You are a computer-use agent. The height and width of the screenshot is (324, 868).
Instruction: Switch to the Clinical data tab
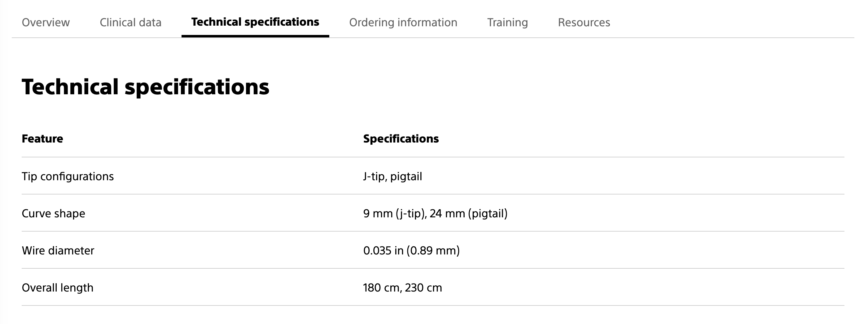tap(130, 23)
